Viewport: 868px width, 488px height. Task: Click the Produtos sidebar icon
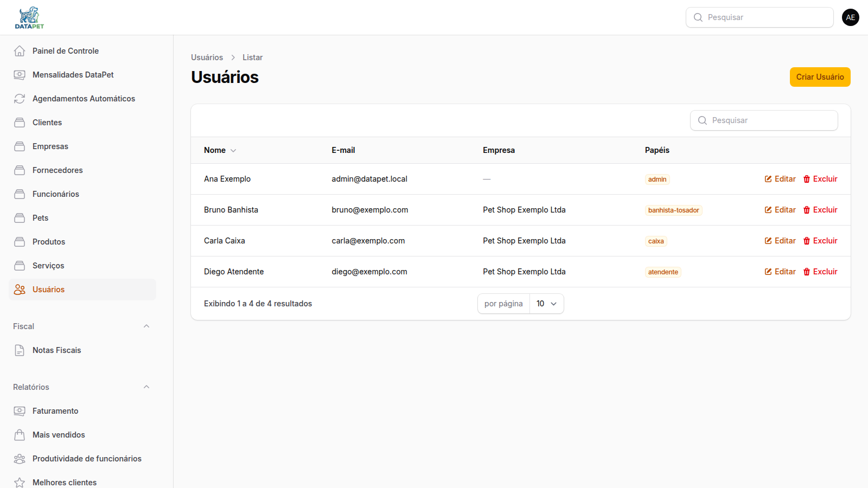(x=20, y=242)
